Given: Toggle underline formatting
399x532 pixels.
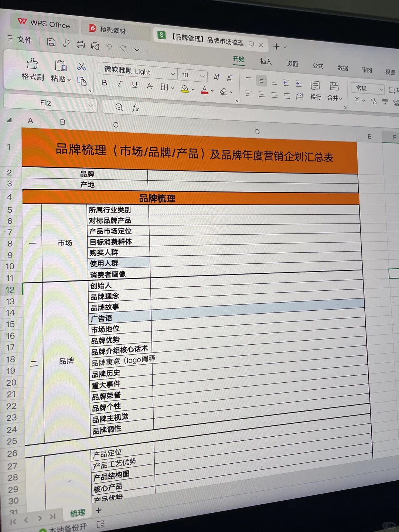Looking at the screenshot, I should tap(134, 84).
